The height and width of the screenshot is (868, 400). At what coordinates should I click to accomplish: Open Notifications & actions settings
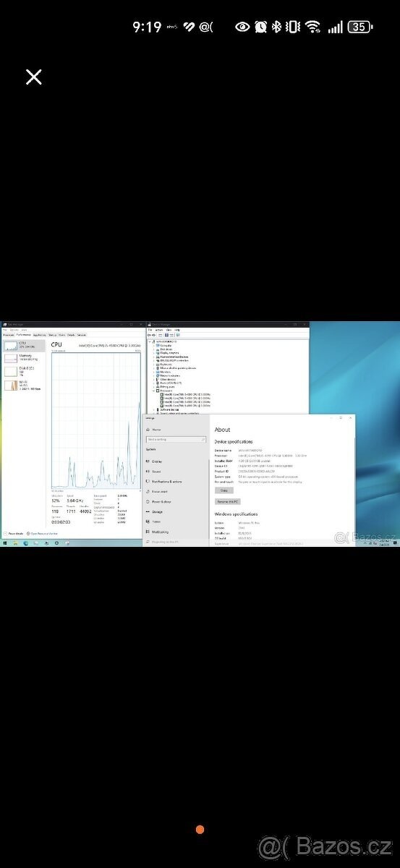pyautogui.click(x=163, y=482)
